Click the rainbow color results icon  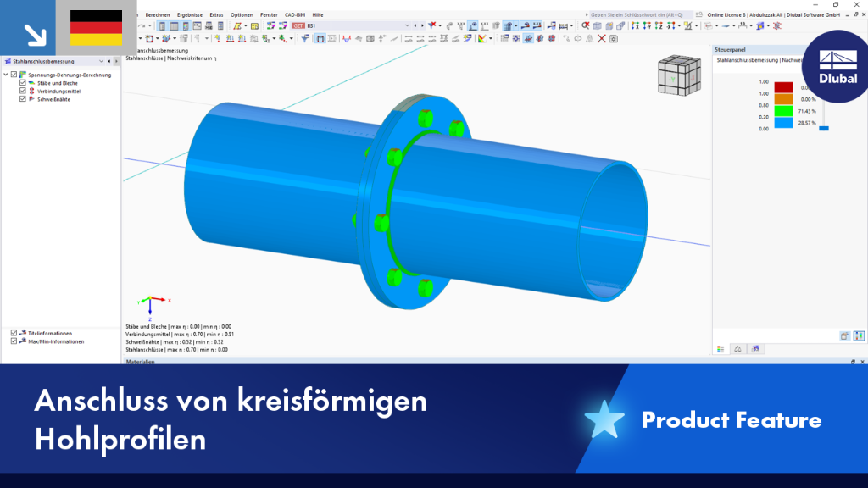[x=482, y=39]
